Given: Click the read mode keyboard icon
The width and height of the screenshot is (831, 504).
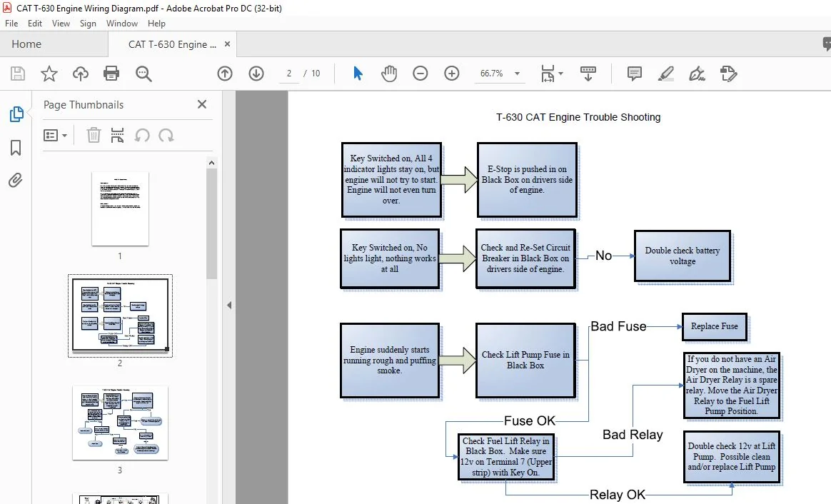Looking at the screenshot, I should pos(588,74).
